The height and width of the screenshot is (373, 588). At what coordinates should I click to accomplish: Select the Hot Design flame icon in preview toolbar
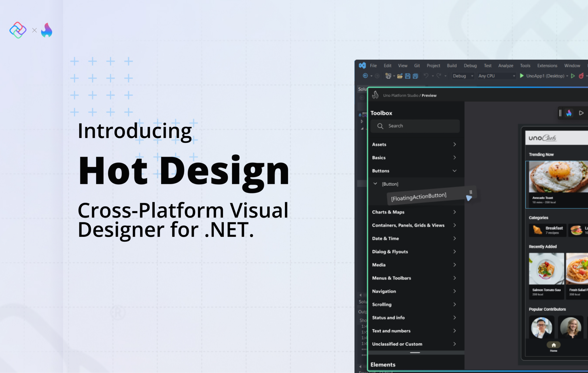(x=570, y=113)
